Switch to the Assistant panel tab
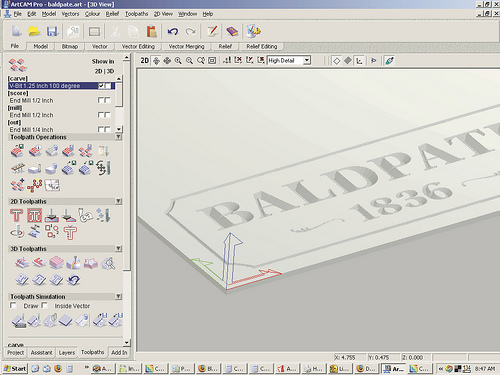The height and width of the screenshot is (375, 500). pyautogui.click(x=41, y=353)
